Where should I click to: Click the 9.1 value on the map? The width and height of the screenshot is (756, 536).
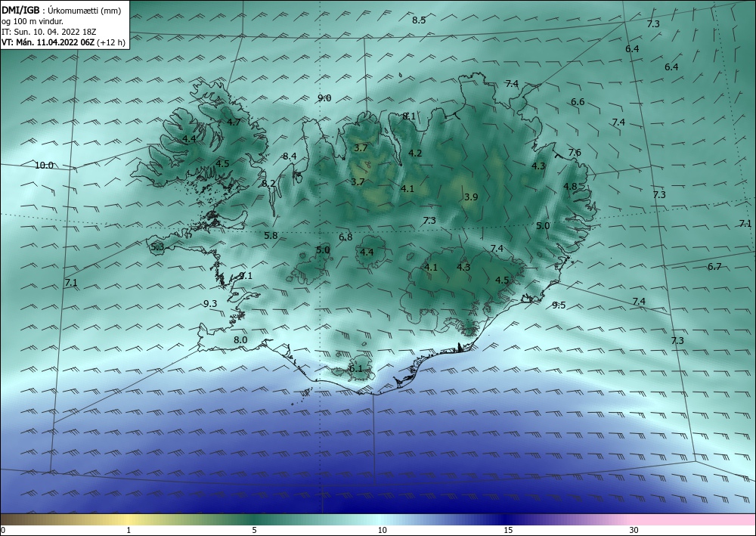point(246,276)
